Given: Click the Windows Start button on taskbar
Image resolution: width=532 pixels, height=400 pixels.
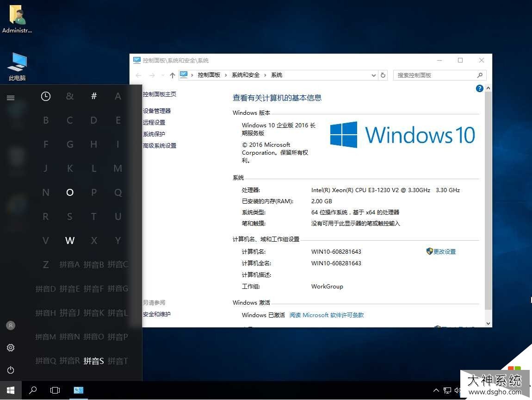Looking at the screenshot, I should (11, 390).
